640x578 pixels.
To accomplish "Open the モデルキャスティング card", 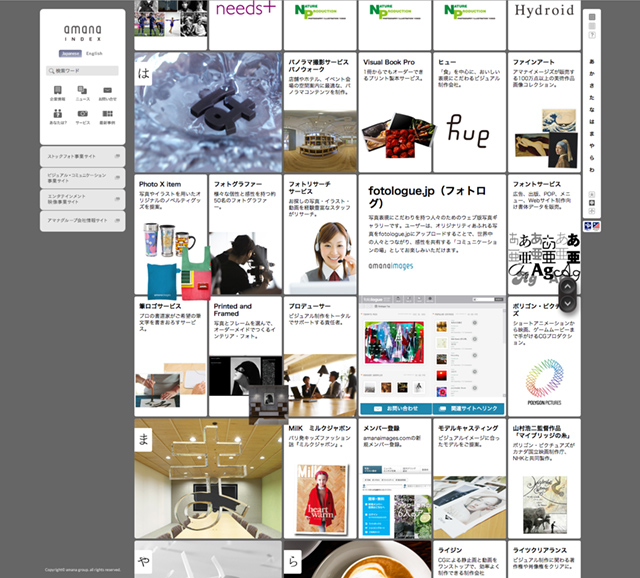I will 469,478.
